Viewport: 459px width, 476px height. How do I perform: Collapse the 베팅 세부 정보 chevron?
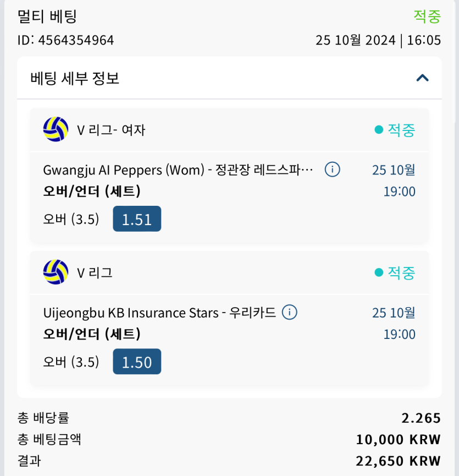tap(422, 78)
